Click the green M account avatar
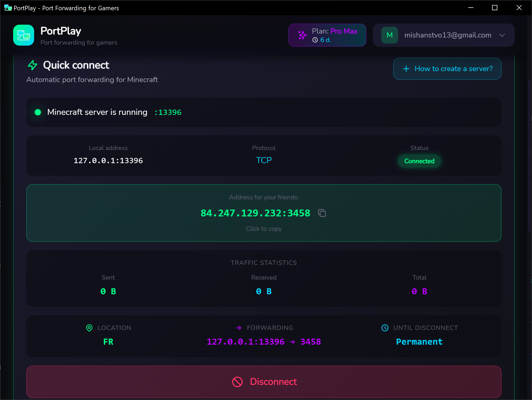 coord(390,35)
